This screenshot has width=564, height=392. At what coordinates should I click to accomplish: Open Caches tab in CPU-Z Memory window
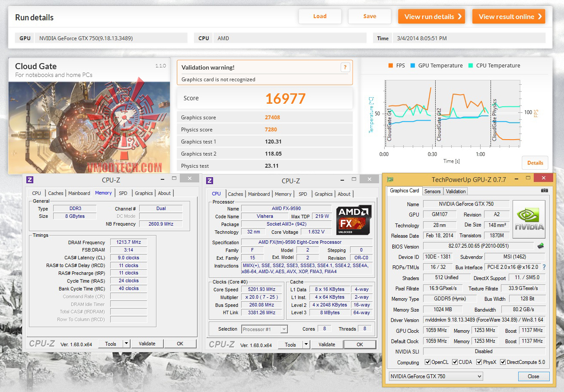pos(56,193)
